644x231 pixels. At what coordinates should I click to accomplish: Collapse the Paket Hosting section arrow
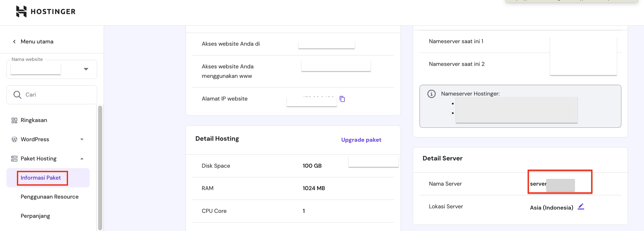coord(82,159)
